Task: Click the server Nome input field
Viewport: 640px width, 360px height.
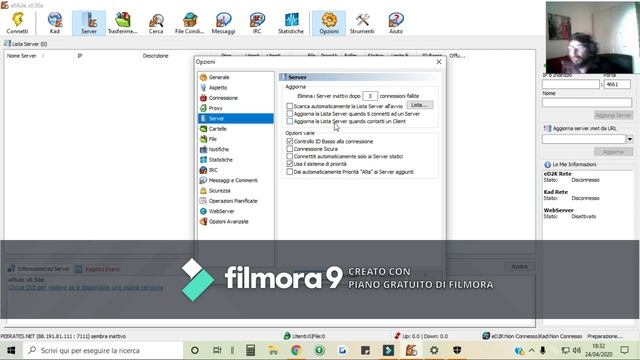Action: pyautogui.click(x=587, y=102)
